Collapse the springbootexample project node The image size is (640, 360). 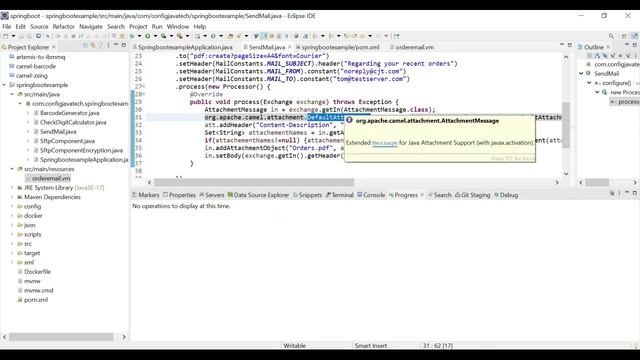point(4,85)
